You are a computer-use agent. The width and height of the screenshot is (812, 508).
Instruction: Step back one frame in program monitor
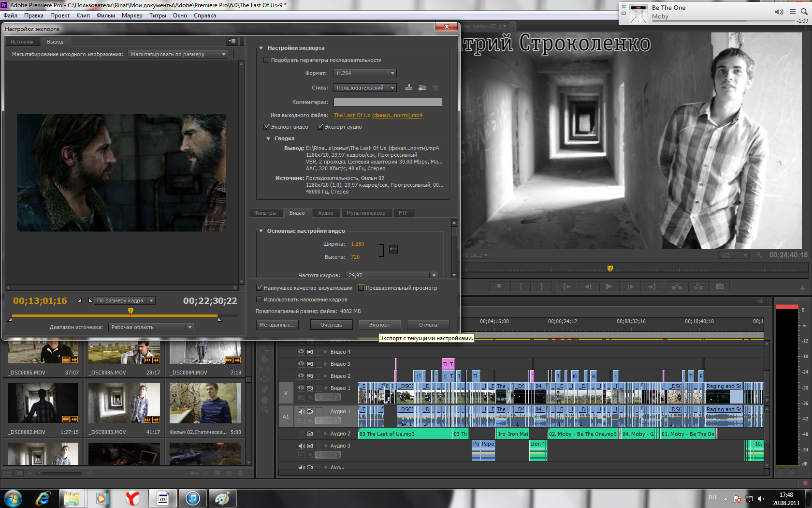pyautogui.click(x=588, y=286)
